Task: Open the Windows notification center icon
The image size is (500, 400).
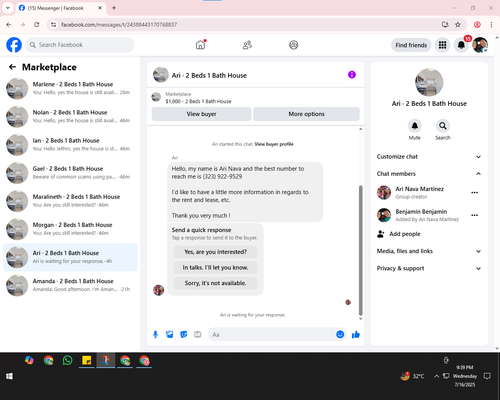Action: coord(487,376)
